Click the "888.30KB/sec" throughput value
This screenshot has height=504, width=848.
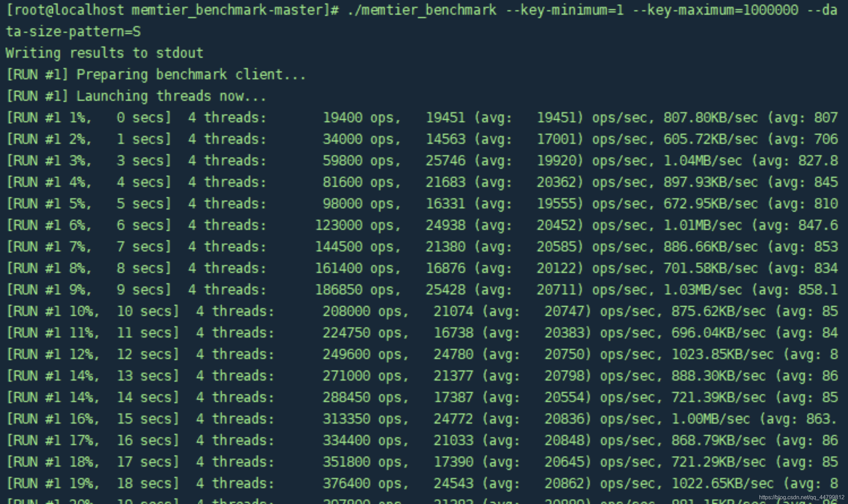(719, 376)
